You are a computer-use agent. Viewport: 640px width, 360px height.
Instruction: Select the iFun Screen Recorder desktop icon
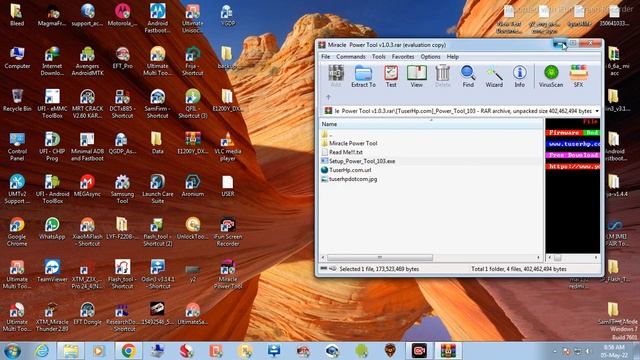[227, 232]
